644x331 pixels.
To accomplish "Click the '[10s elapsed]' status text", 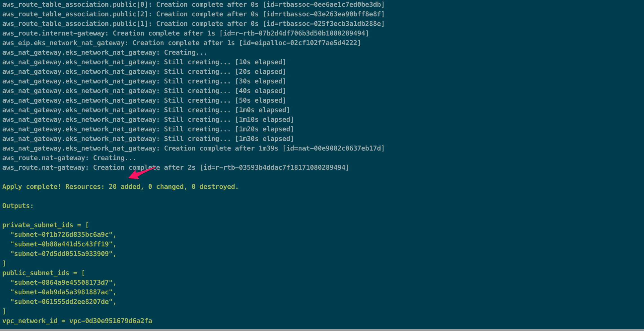I will pos(261,62).
